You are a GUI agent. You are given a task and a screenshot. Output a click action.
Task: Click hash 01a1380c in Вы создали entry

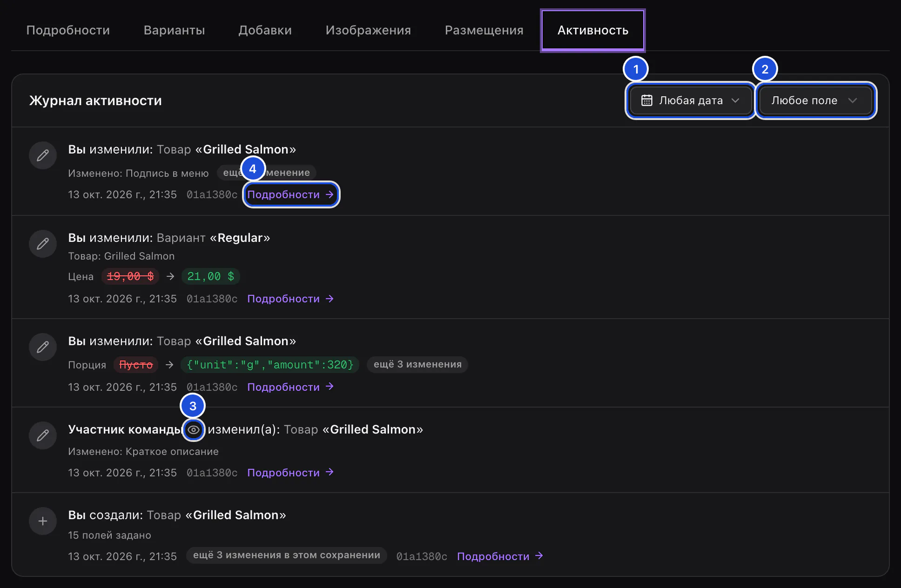[422, 556]
